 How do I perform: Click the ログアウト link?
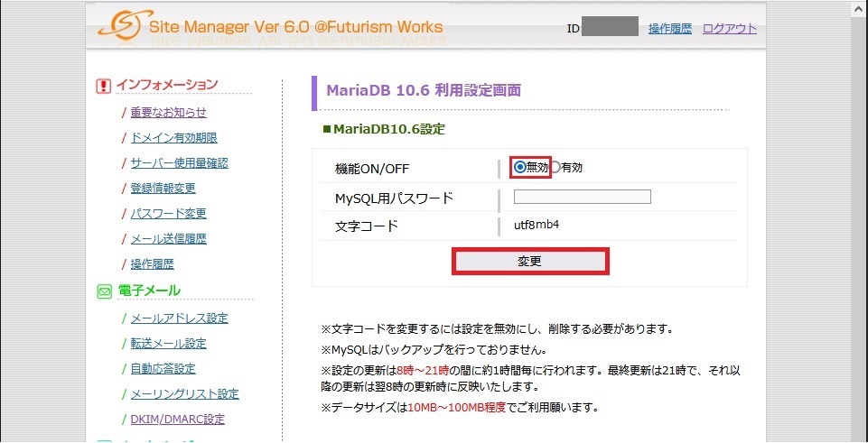coord(730,29)
